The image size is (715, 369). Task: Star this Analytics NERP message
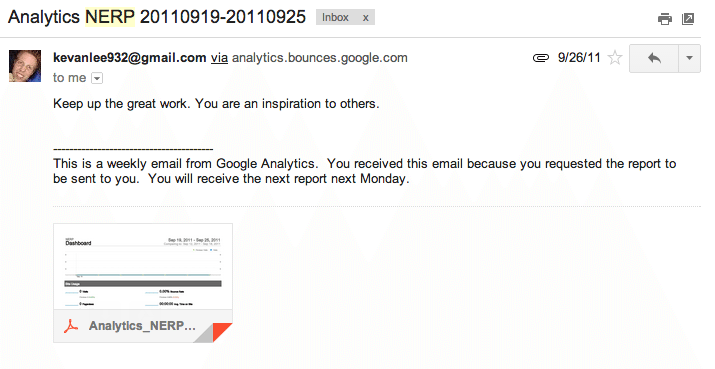click(x=615, y=58)
